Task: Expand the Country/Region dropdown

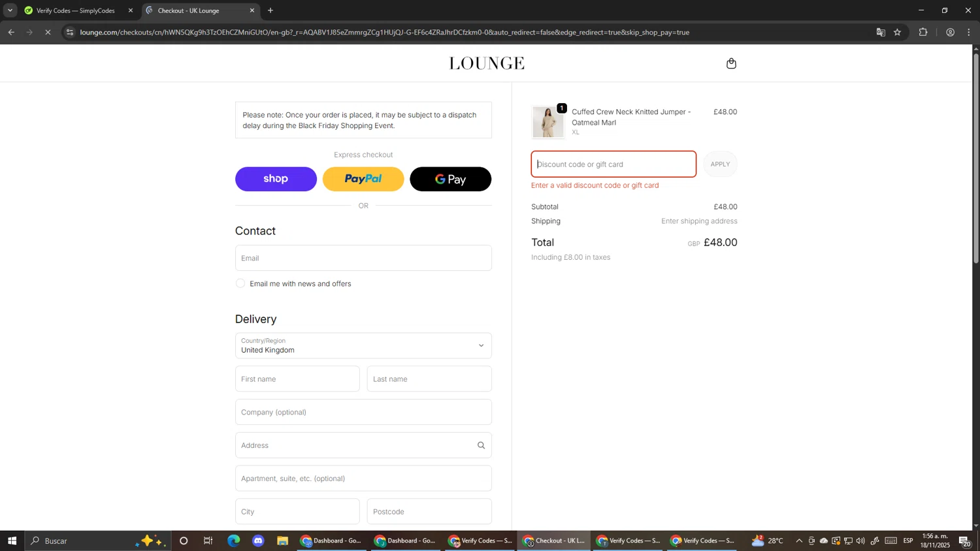Action: coord(363,345)
